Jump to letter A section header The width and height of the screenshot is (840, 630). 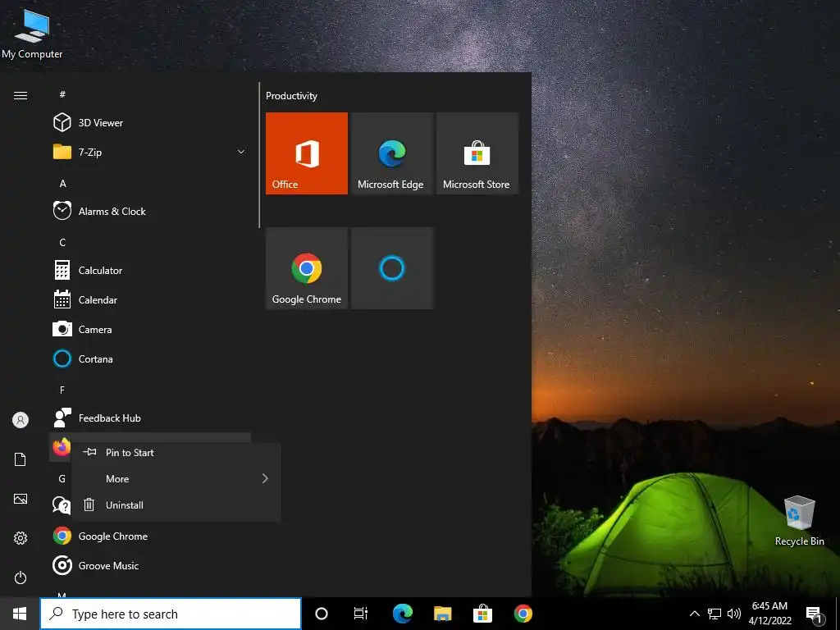tap(62, 183)
